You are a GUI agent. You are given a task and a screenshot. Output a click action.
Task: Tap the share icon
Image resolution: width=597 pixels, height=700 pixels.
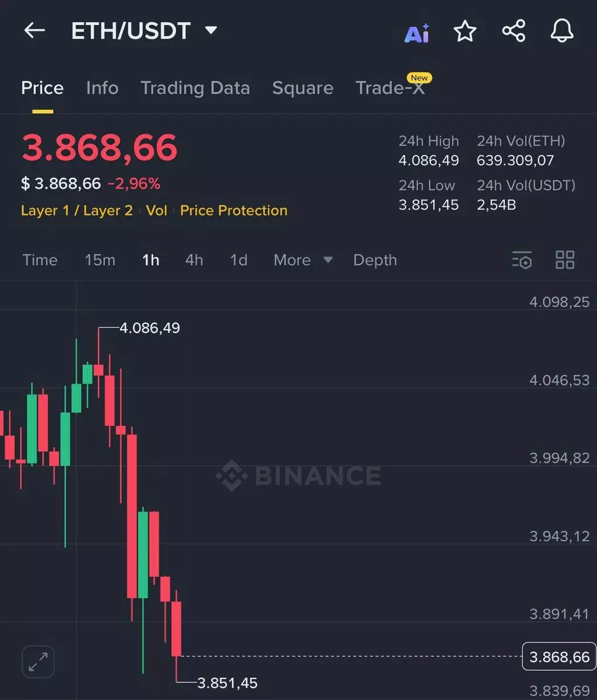[x=514, y=32]
